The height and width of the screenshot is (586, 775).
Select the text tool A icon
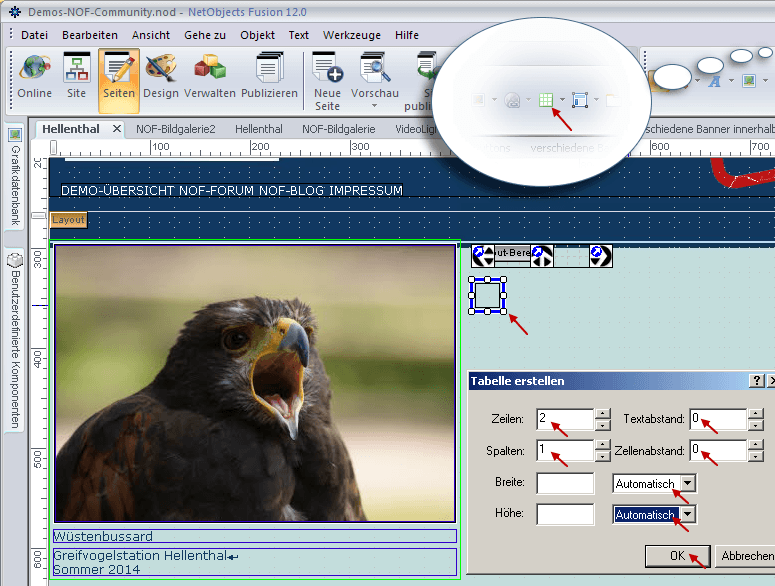714,82
